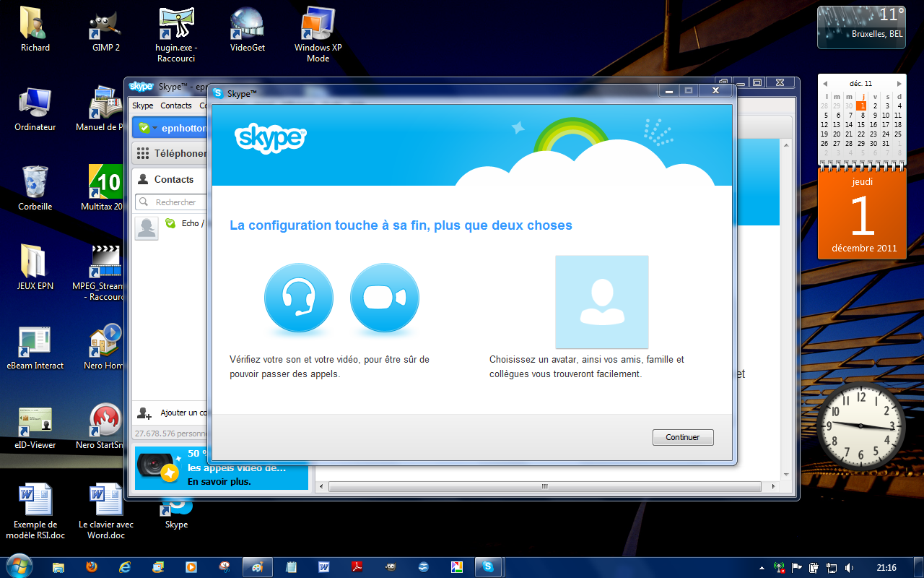Click the Windows Start button
This screenshot has height=578, width=924.
pos(18,566)
